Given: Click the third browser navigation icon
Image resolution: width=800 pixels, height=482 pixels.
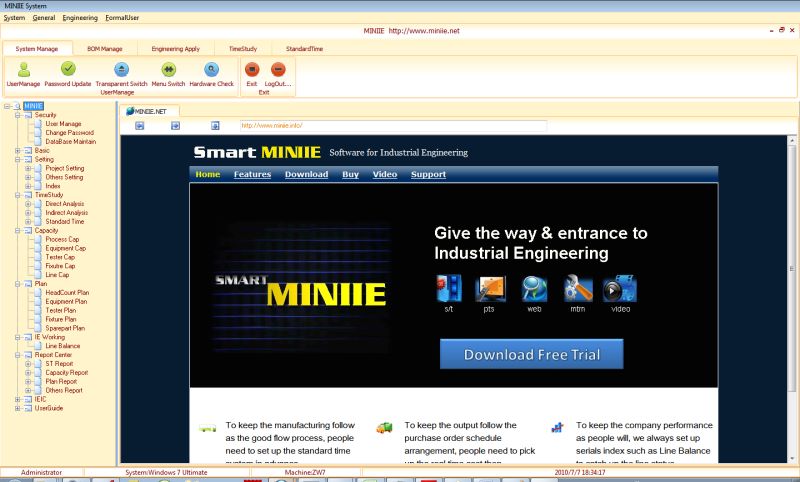Looking at the screenshot, I should click(x=215, y=125).
